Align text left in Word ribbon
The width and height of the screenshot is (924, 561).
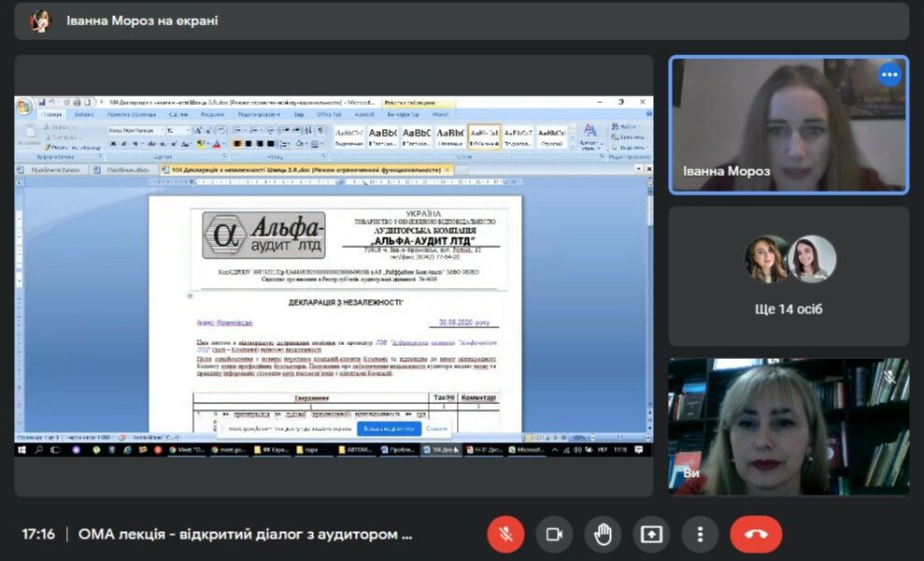(237, 144)
